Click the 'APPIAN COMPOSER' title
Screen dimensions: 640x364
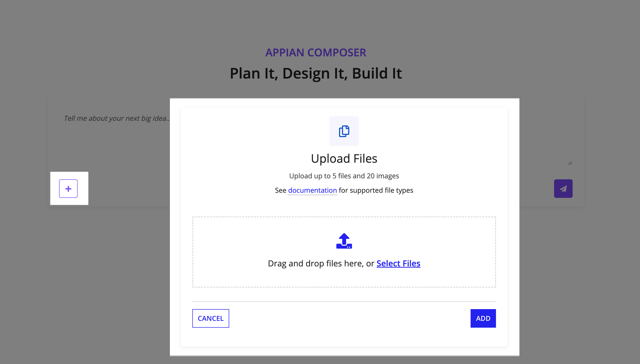pyautogui.click(x=316, y=52)
